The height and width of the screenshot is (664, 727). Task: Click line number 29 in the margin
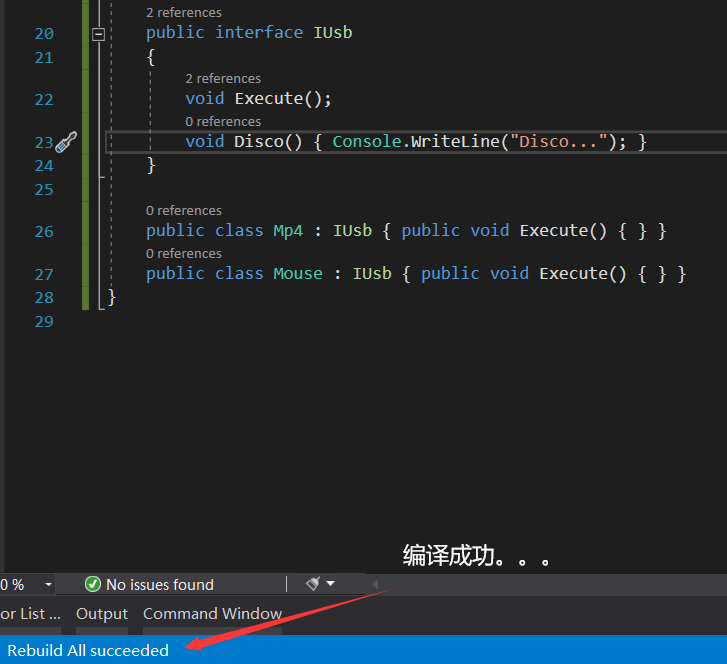click(x=43, y=321)
